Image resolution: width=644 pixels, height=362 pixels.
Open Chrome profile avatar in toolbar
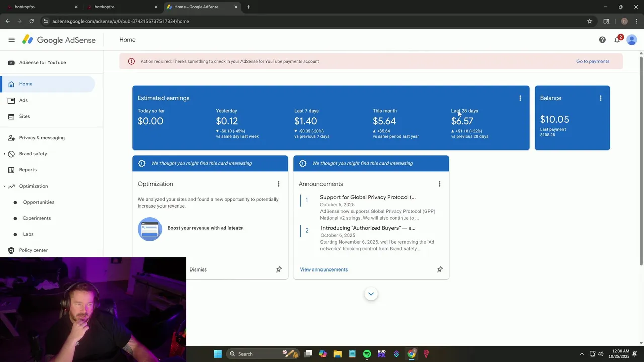[624, 21]
